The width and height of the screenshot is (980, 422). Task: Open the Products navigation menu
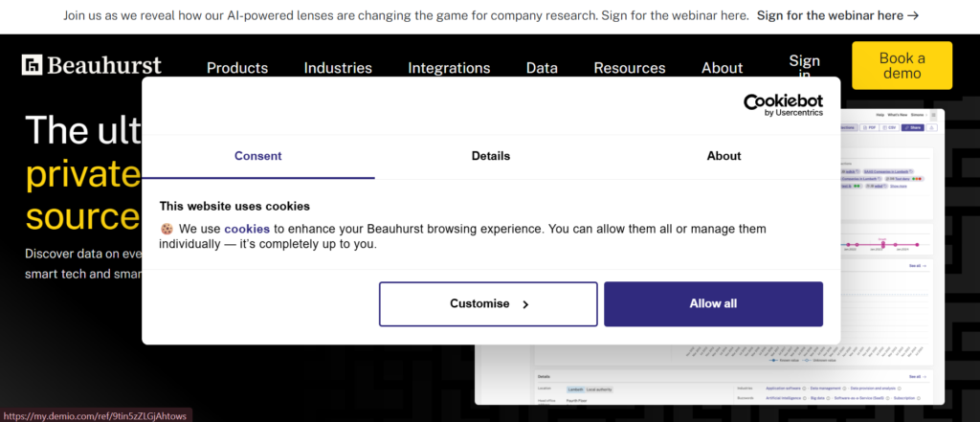tap(237, 68)
